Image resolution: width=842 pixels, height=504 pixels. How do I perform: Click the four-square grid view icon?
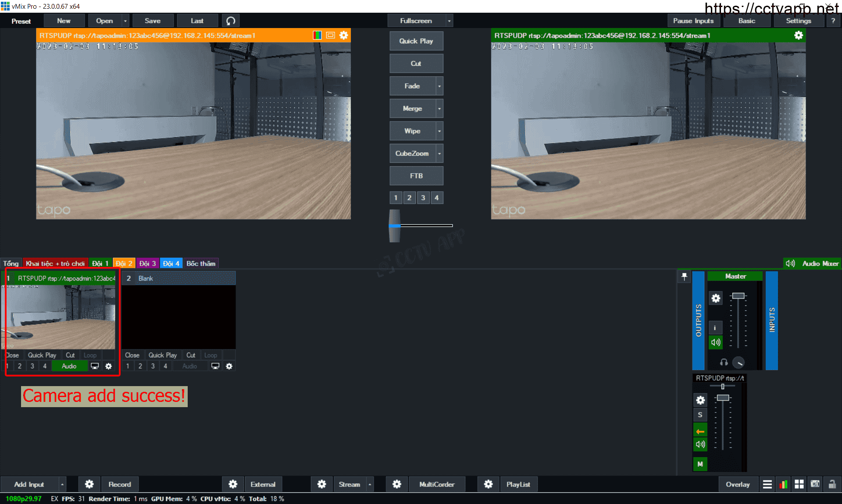(x=799, y=484)
